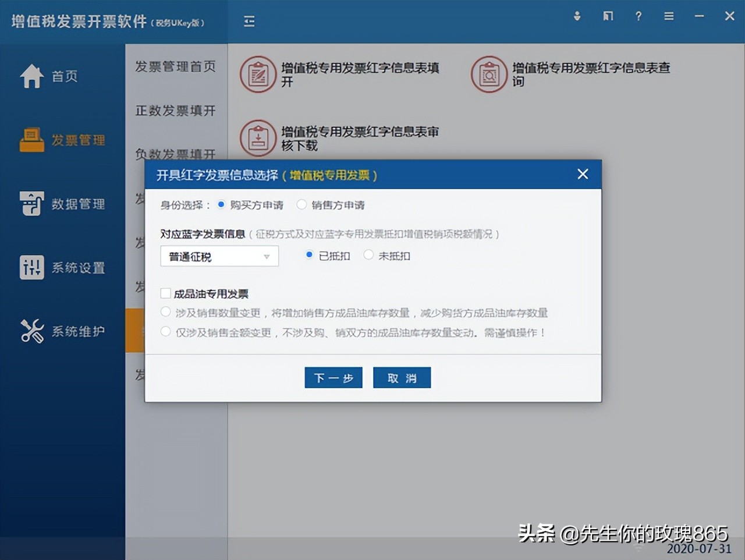The width and height of the screenshot is (745, 560).
Task: Open the 数据管理 data management panel
Action: click(64, 204)
